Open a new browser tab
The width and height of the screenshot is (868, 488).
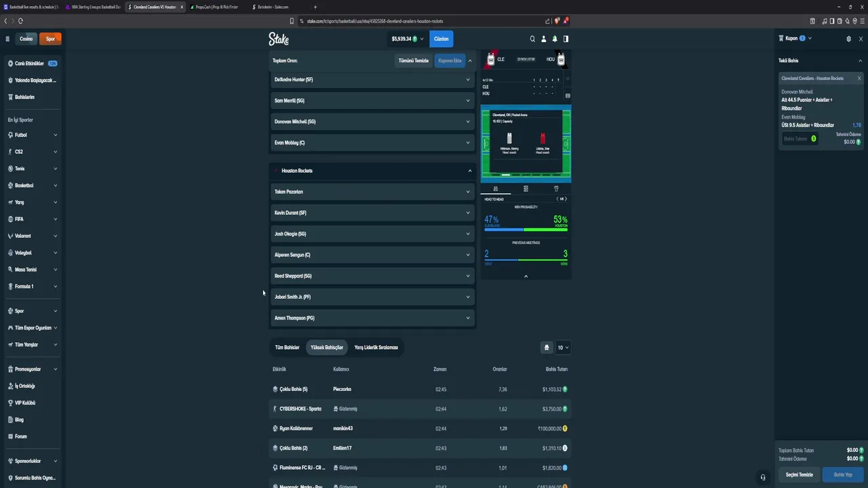pyautogui.click(x=315, y=7)
